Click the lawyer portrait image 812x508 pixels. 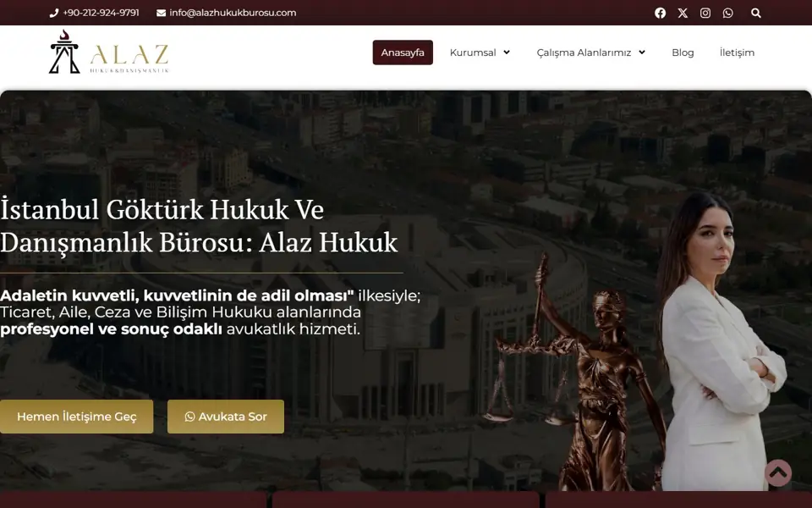tap(722, 342)
